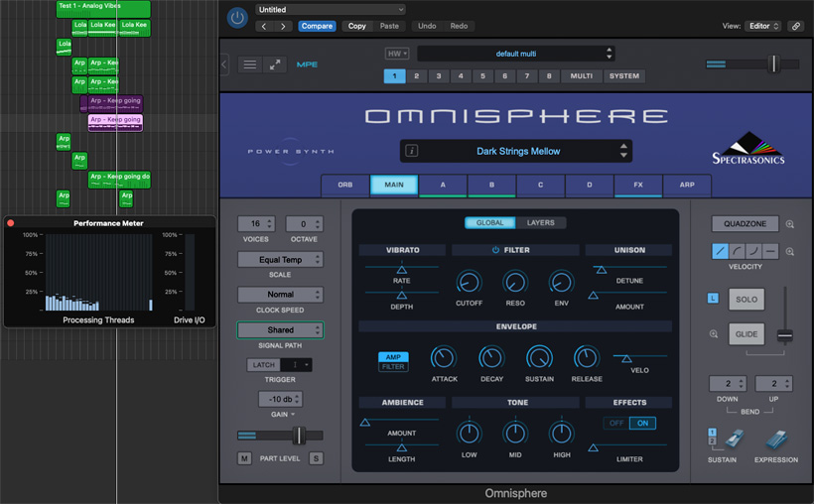814x504 pixels.
Task: Switch effects to ON
Action: point(642,423)
